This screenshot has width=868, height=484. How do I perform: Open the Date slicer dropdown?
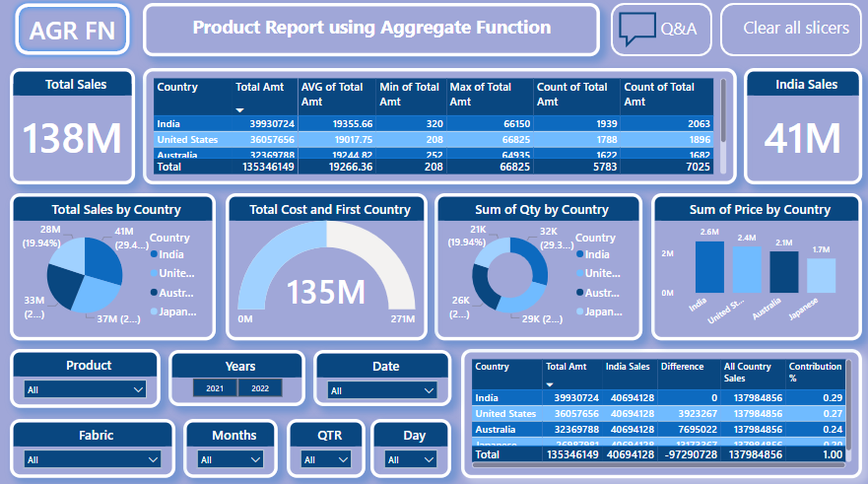tap(382, 390)
